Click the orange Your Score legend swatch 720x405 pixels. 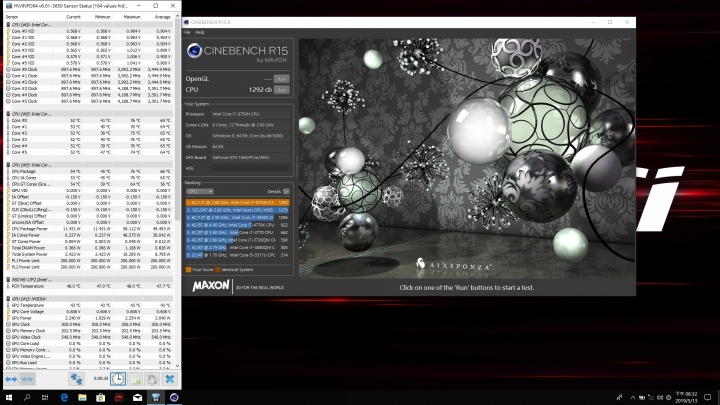click(x=188, y=270)
